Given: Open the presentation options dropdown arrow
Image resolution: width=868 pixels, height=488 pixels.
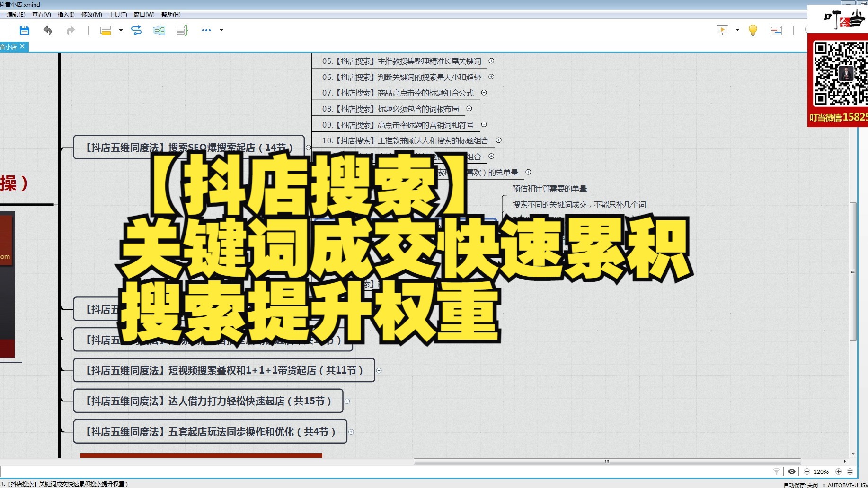Looking at the screenshot, I should click(x=737, y=30).
